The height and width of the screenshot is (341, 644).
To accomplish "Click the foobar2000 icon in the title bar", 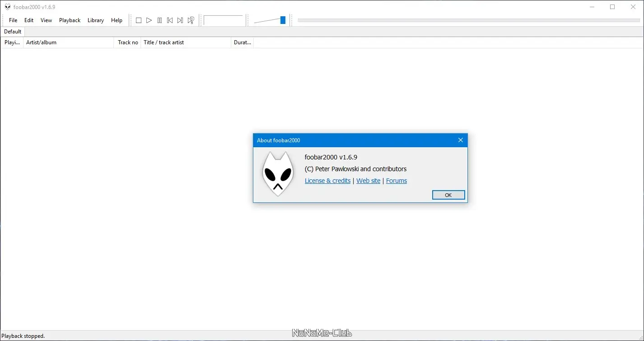I will click(7, 7).
